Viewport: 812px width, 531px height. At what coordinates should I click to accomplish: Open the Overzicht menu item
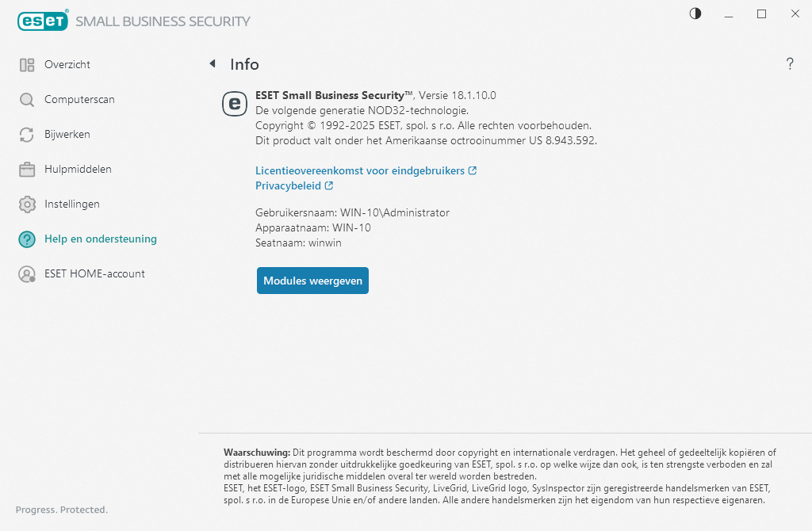(x=67, y=65)
